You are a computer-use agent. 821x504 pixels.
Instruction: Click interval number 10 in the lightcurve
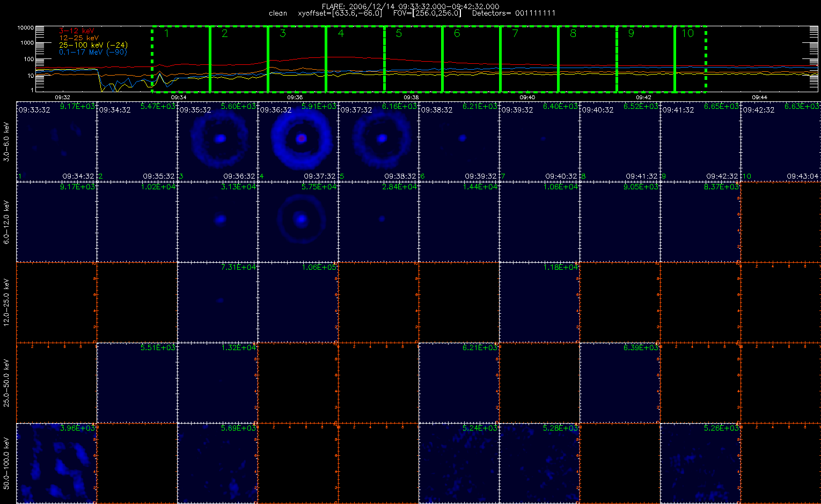(x=687, y=33)
